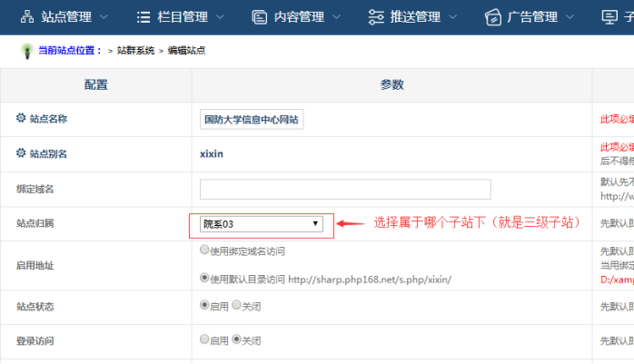Set 登录访问 to 启用

204,339
